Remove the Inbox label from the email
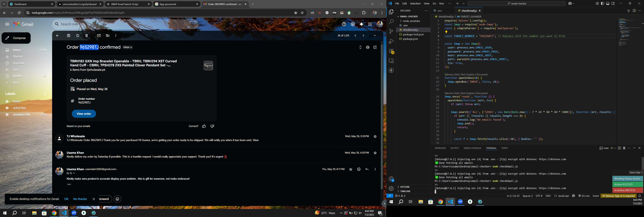 131,47
